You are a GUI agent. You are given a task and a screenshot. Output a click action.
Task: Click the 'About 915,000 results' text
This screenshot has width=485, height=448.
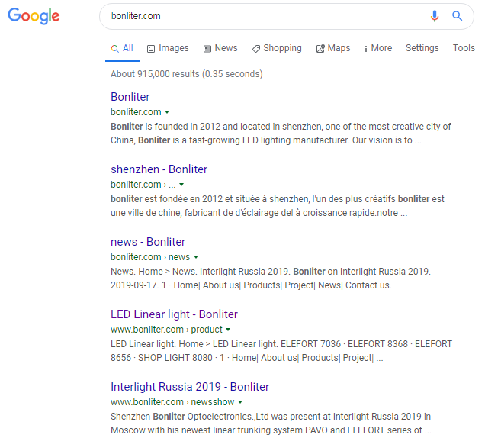(x=187, y=74)
